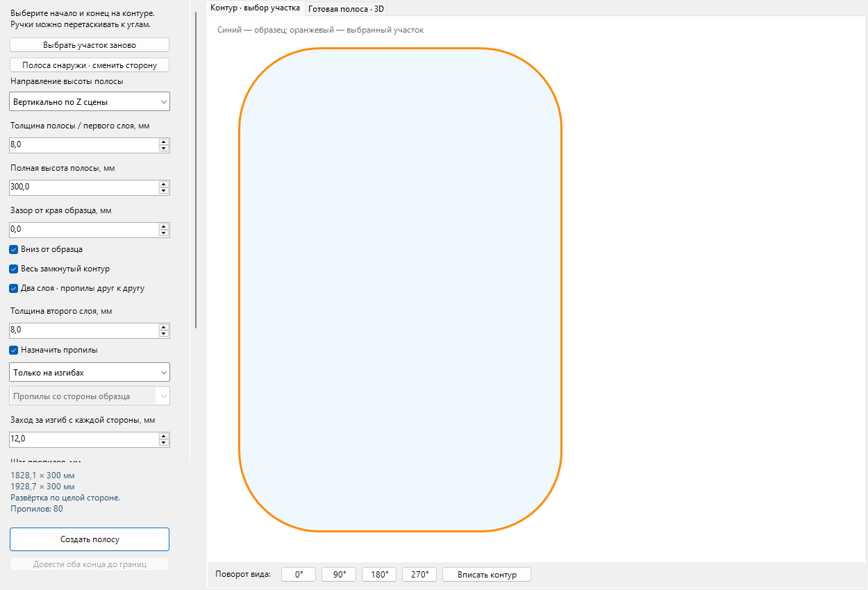Click 'Выбрать участок заново' button
Image resolution: width=868 pixels, height=590 pixels.
(90, 45)
